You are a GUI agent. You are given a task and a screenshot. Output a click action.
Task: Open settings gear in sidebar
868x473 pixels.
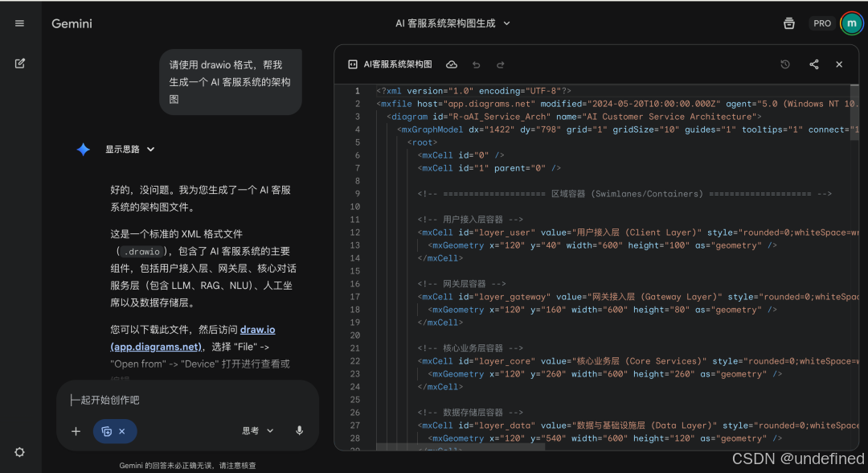[19, 452]
